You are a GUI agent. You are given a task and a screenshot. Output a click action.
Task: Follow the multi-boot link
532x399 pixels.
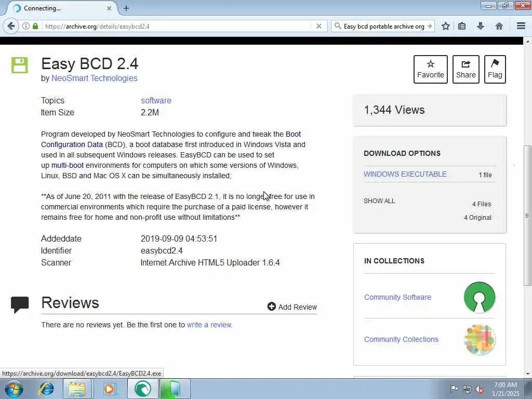tap(67, 165)
